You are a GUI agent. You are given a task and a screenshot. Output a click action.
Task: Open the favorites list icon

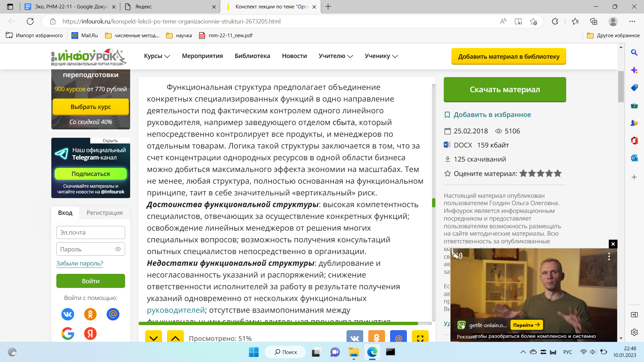[575, 21]
